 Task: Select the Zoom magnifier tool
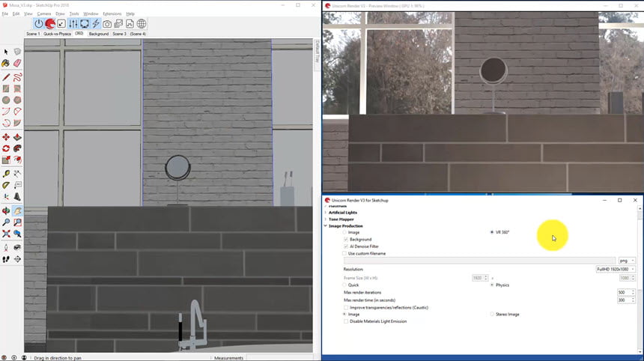[x=6, y=222]
